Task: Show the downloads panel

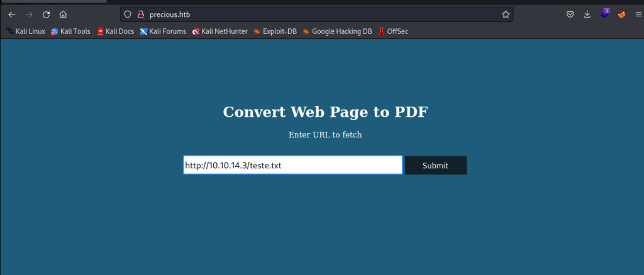Action: (x=587, y=14)
